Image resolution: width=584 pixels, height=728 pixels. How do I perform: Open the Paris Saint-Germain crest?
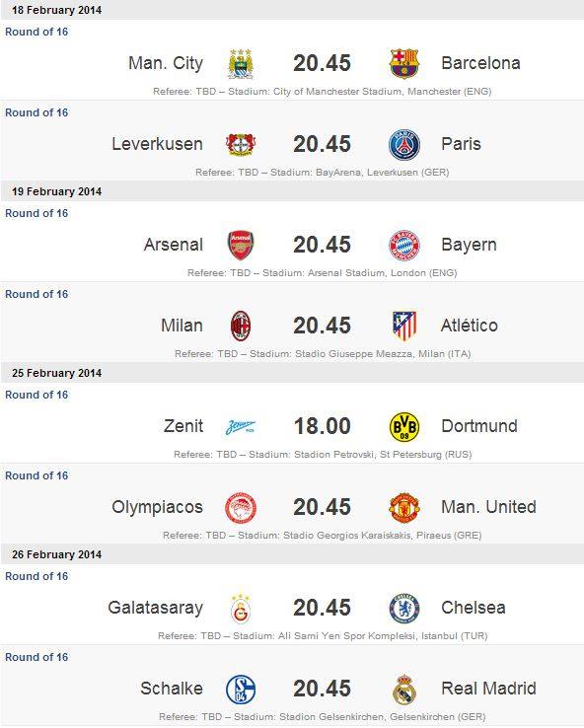coord(404,144)
